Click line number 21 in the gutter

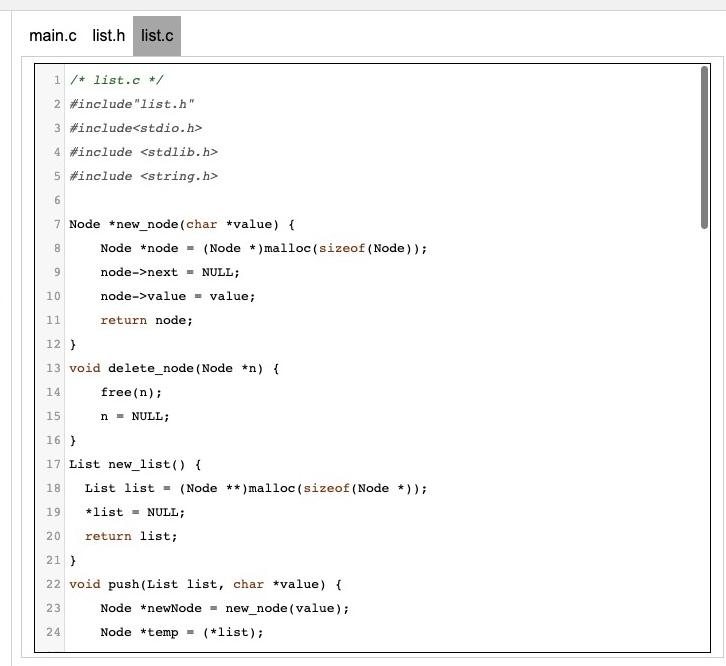coord(53,560)
